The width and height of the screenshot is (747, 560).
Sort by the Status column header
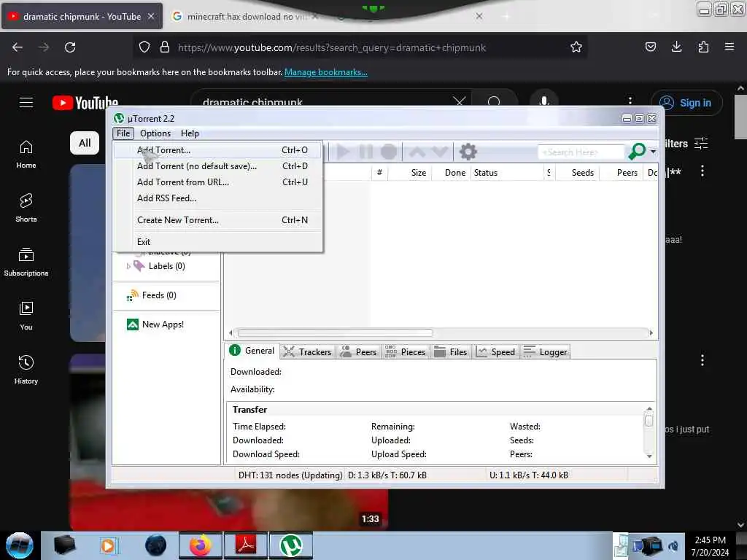click(507, 173)
